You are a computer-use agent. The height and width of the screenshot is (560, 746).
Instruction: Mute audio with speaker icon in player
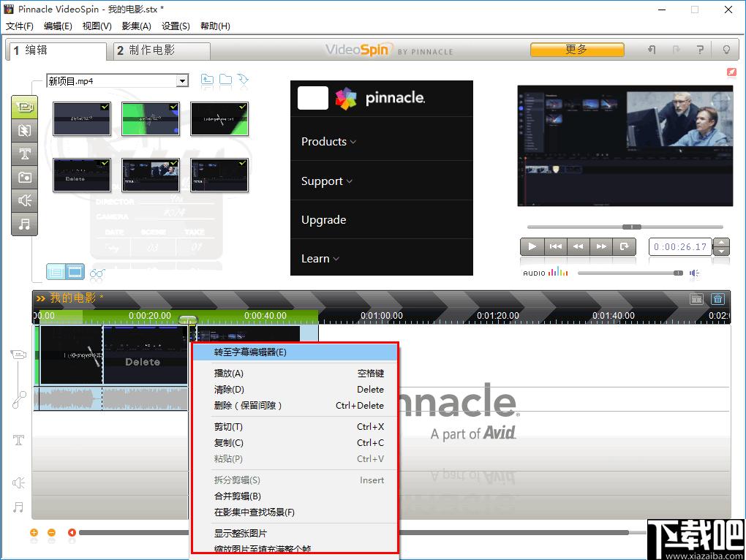pos(694,273)
